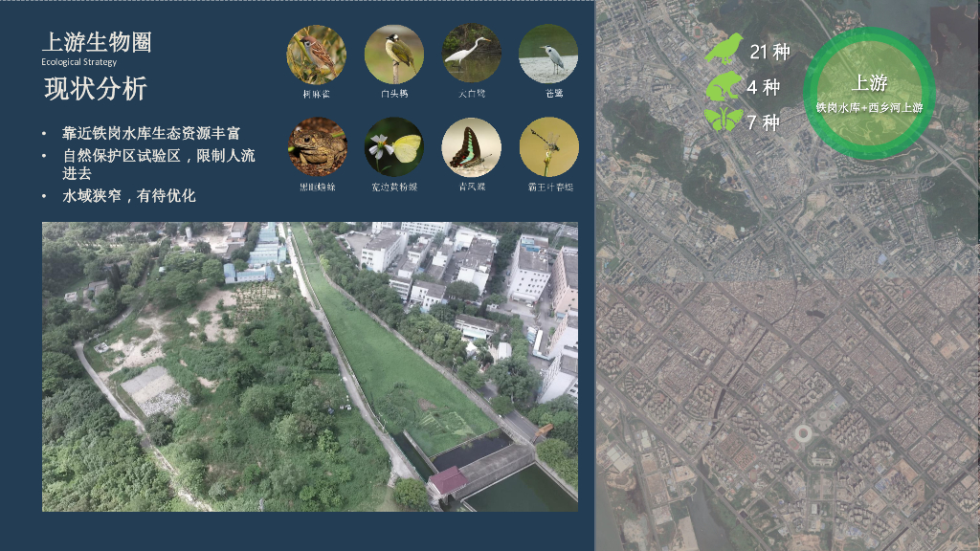
Task: Click the subtitle Ecological Strategy
Action: tap(78, 62)
